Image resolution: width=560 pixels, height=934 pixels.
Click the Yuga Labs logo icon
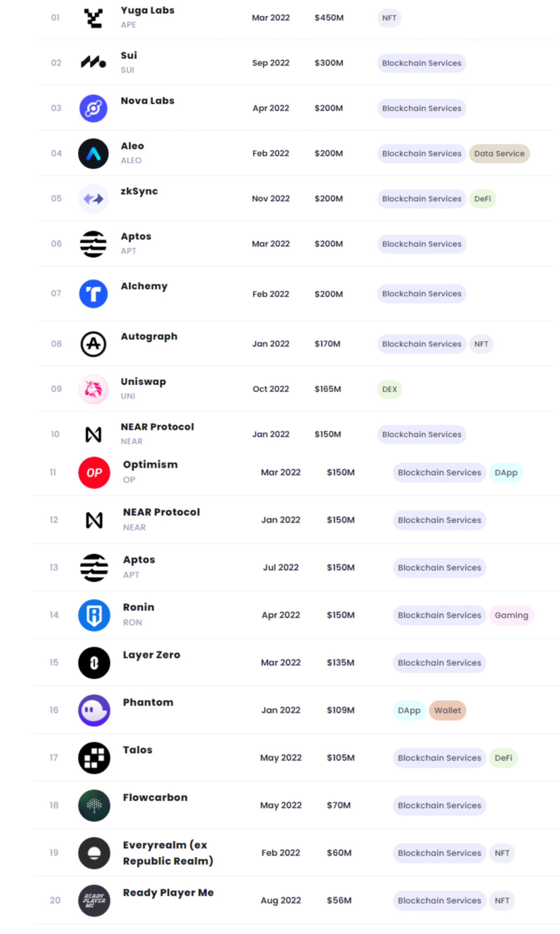tap(93, 18)
